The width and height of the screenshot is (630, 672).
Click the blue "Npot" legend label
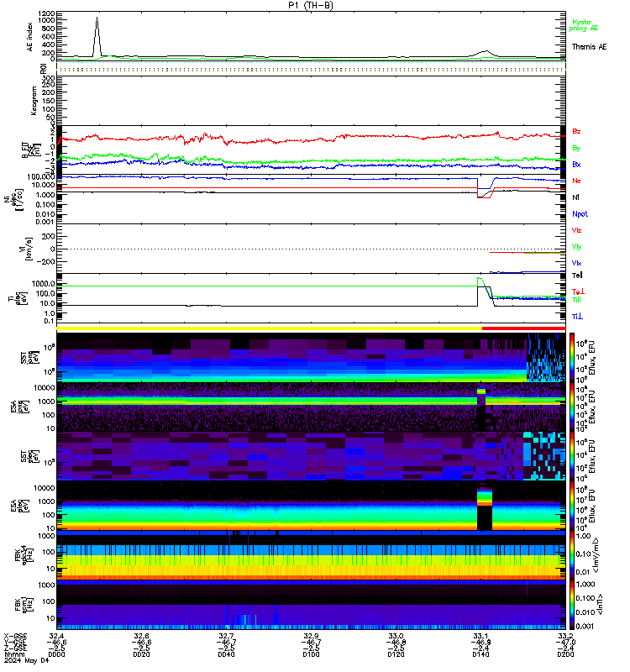pos(580,214)
